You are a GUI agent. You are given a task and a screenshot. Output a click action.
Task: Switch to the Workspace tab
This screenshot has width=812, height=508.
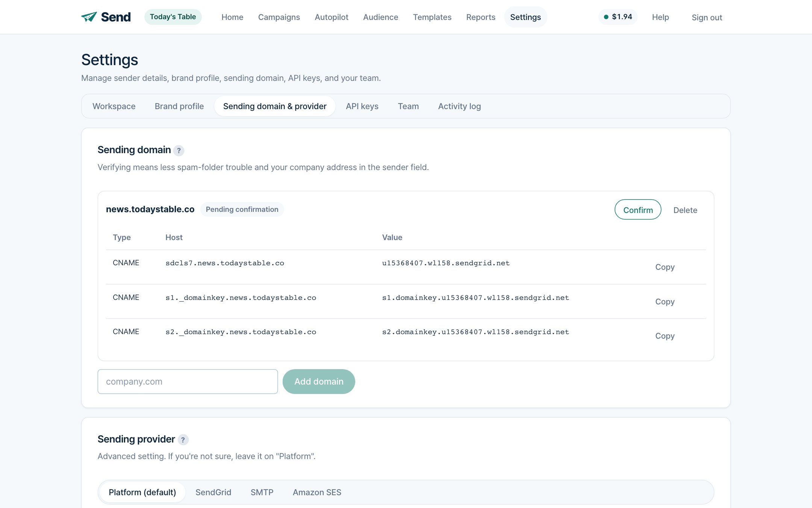point(114,106)
